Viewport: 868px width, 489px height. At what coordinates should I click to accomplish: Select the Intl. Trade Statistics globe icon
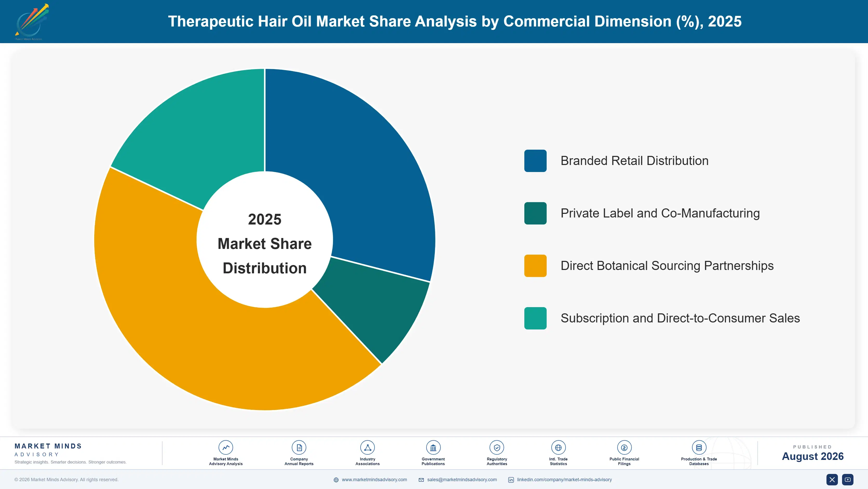tap(558, 447)
